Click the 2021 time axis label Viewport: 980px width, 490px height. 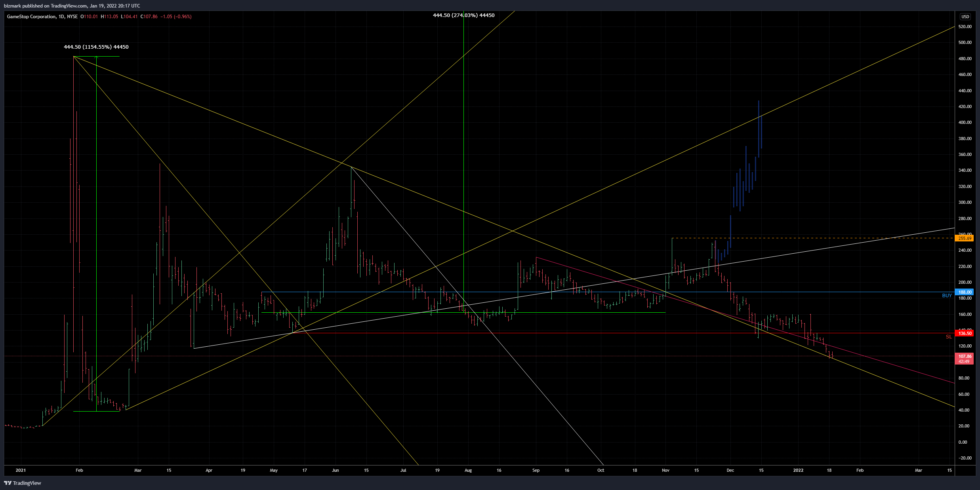pos(21,470)
